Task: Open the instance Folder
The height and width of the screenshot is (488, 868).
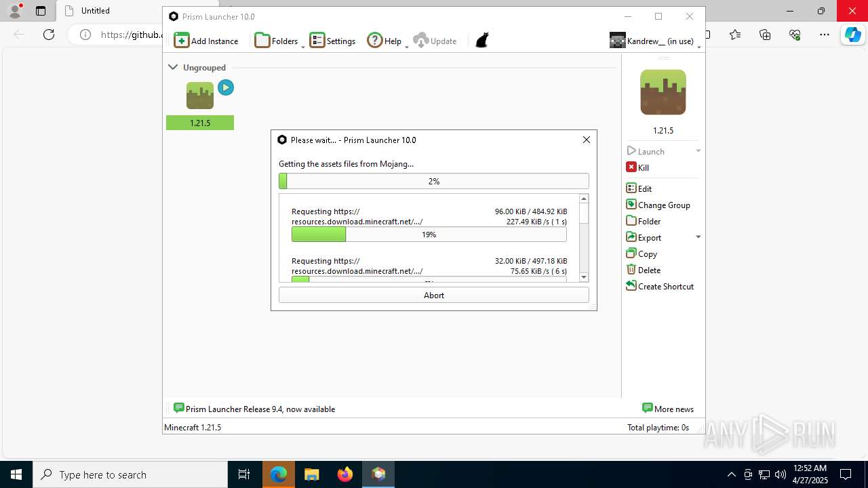Action: [644, 221]
